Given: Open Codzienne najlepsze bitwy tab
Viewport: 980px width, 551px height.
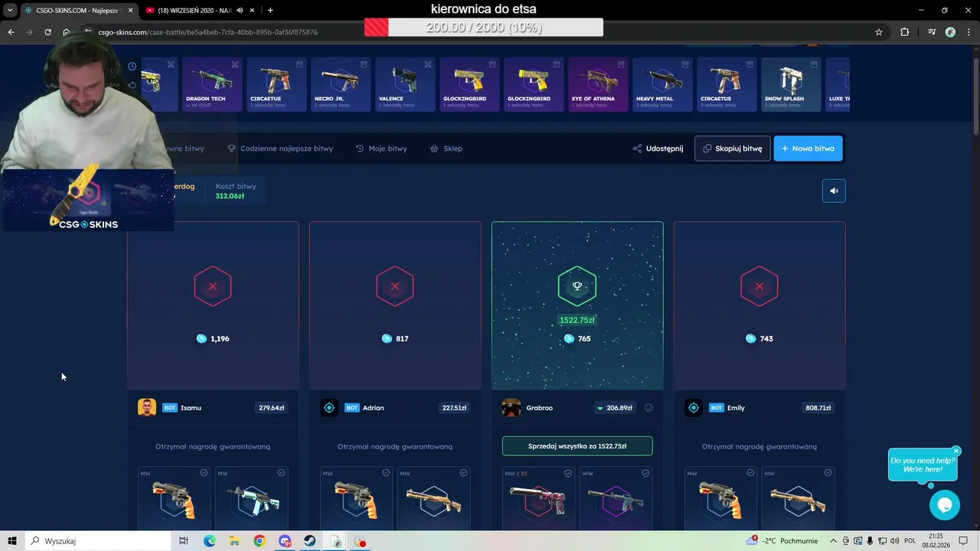Looking at the screenshot, I should coord(280,148).
